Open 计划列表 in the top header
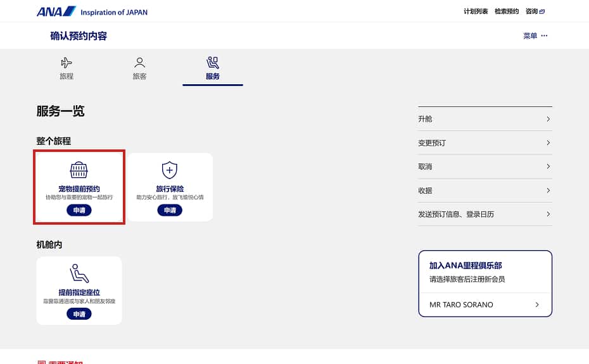This screenshot has width=589, height=364. (x=476, y=11)
